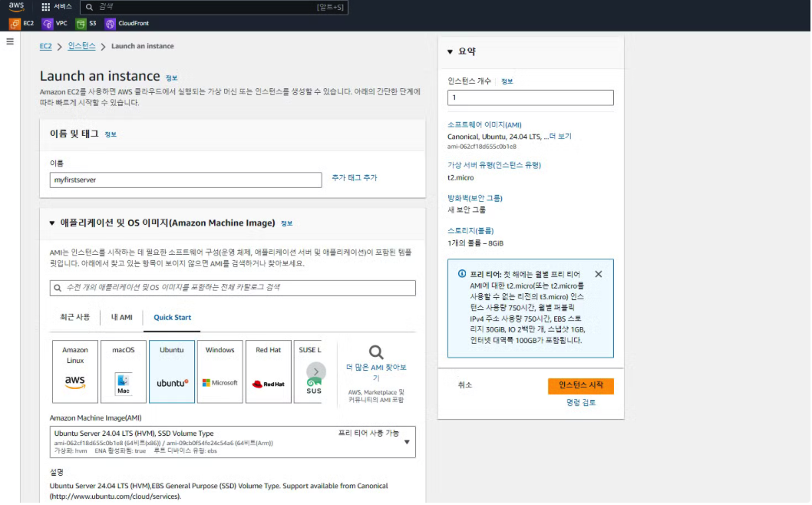Click the 인스턴스 시작 launch button
The width and height of the screenshot is (812, 505).
pos(580,385)
